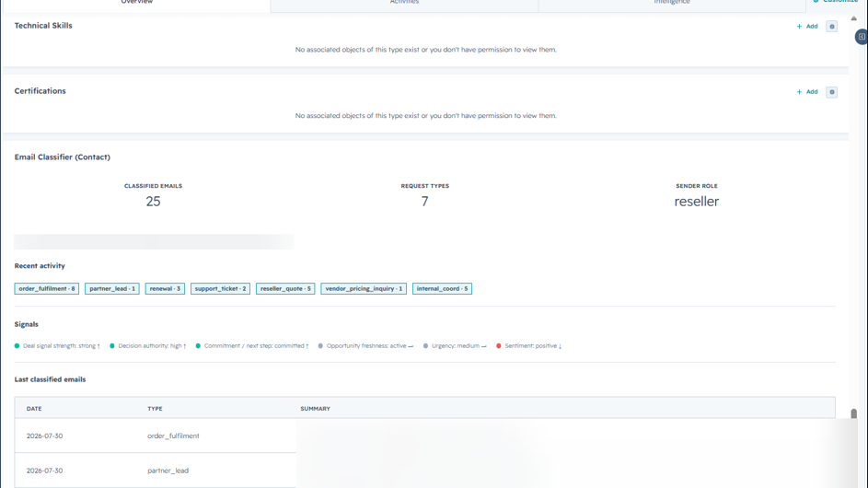This screenshot has width=868, height=488.
Task: Add a Technical Skills association
Action: click(807, 26)
